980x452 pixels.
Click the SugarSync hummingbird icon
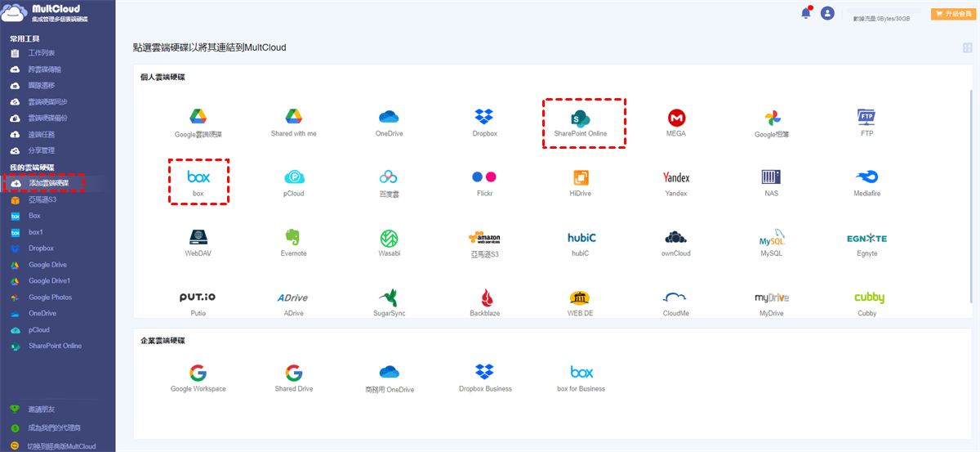(389, 298)
